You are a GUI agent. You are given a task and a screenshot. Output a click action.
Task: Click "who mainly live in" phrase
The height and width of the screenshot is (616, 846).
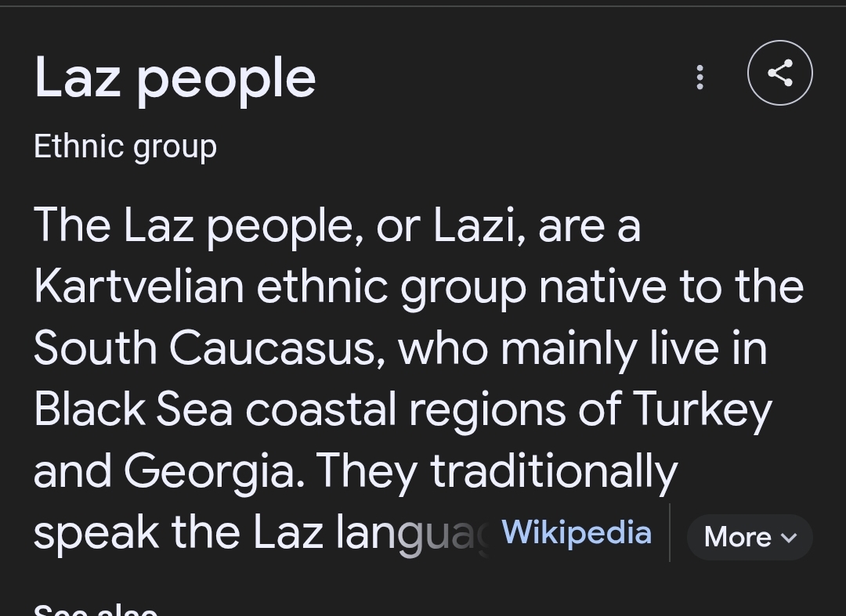coord(583,348)
